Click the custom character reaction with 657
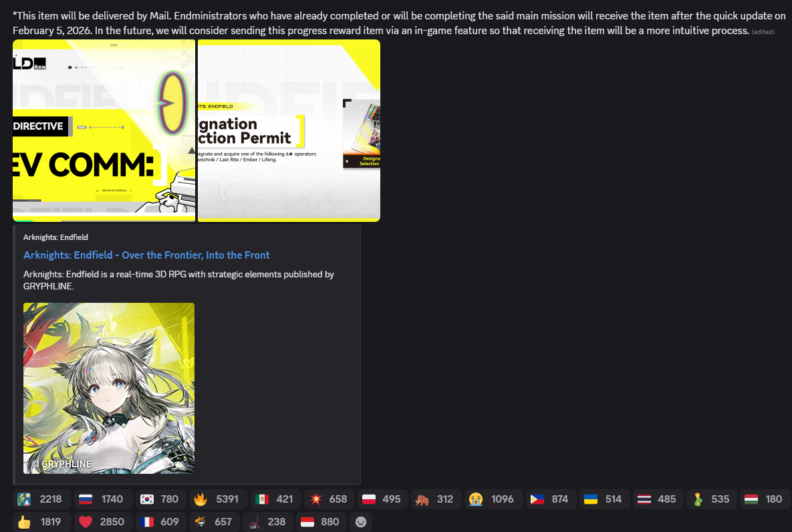The width and height of the screenshot is (792, 532). click(214, 521)
